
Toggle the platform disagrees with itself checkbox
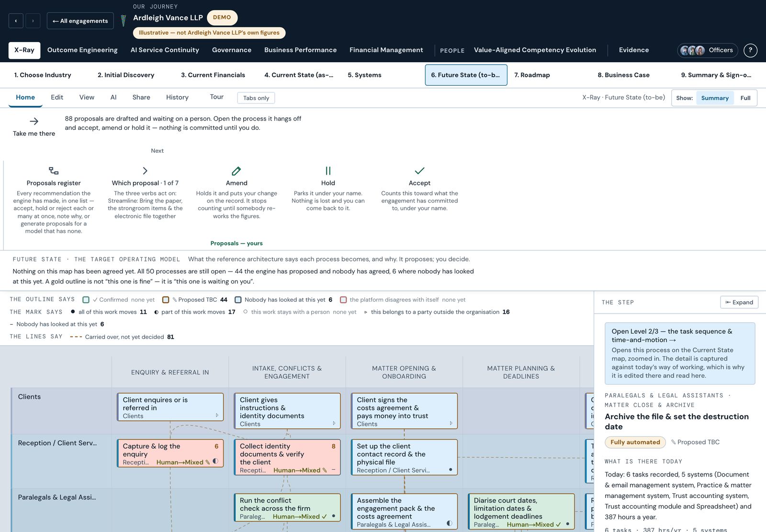343,300
